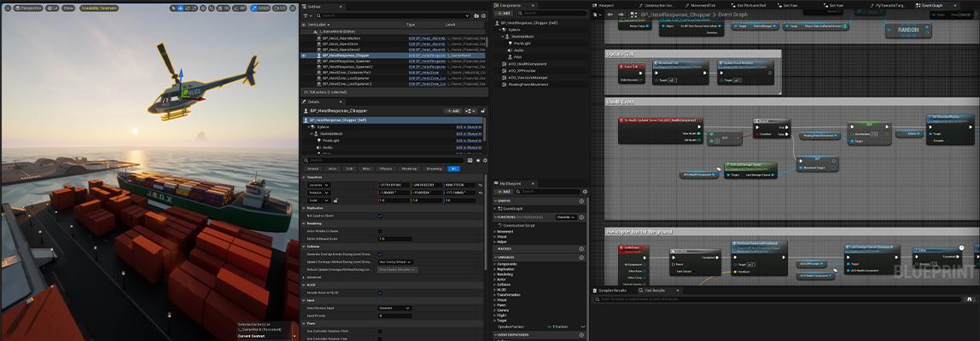Open the camera speed setting in viewport
This screenshot has width=980, height=341.
click(279, 9)
